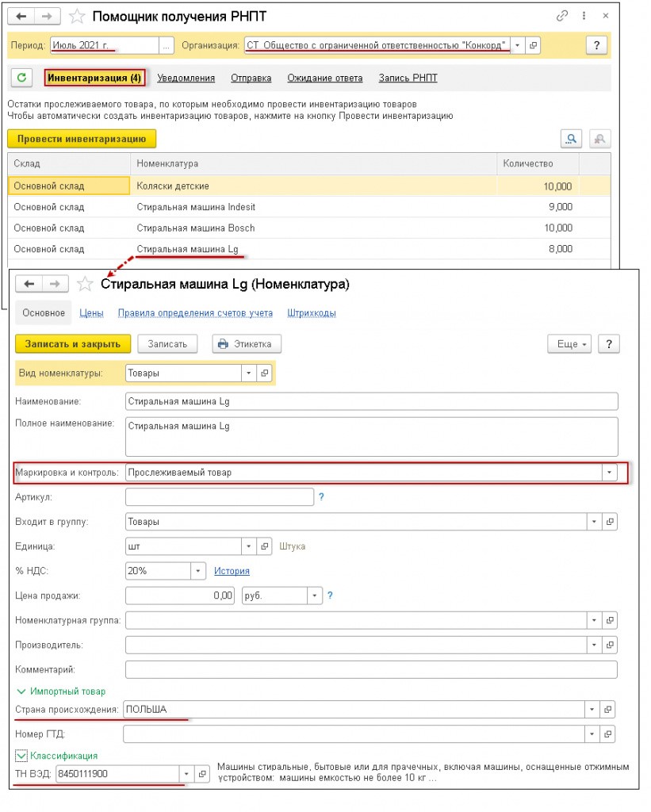Open the organization card next to Конкорд
This screenshot has height=812, width=651.
[532, 45]
